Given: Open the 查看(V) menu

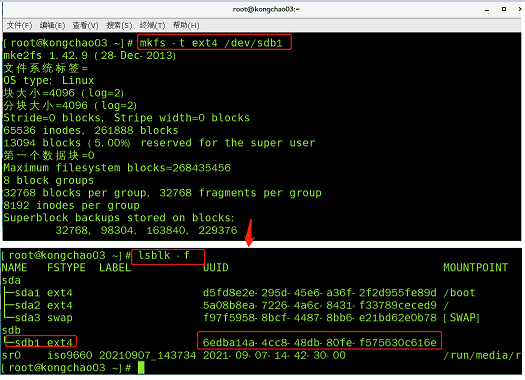Looking at the screenshot, I should (85, 25).
